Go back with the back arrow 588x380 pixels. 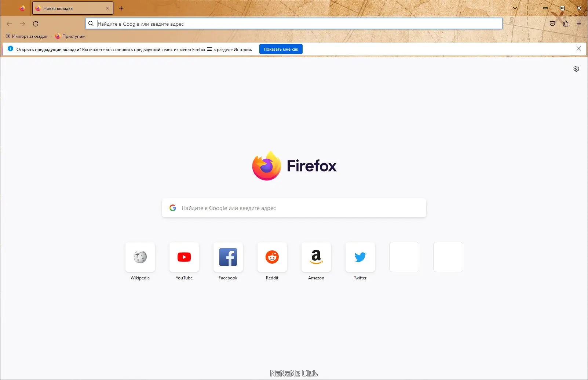coord(9,24)
